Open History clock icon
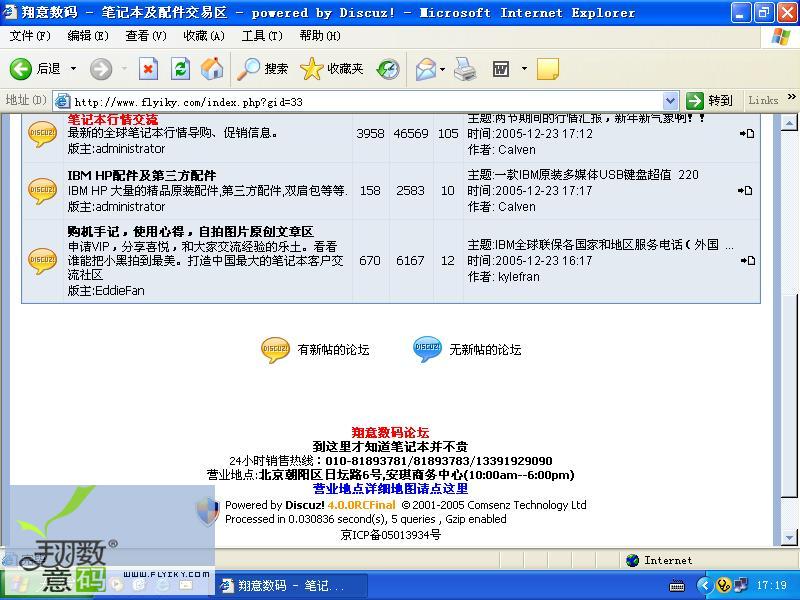Screen dimensions: 800x600 tap(388, 69)
